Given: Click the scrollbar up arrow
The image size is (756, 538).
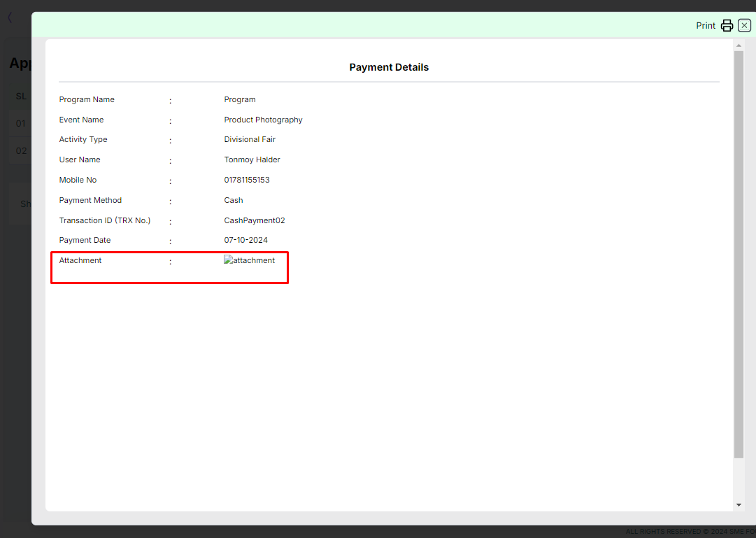Looking at the screenshot, I should click(x=739, y=45).
